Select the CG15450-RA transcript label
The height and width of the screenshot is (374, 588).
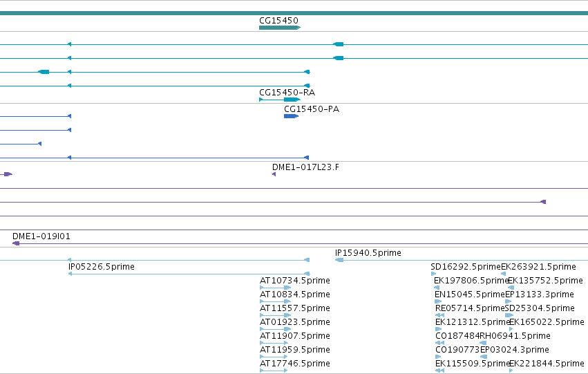click(287, 93)
